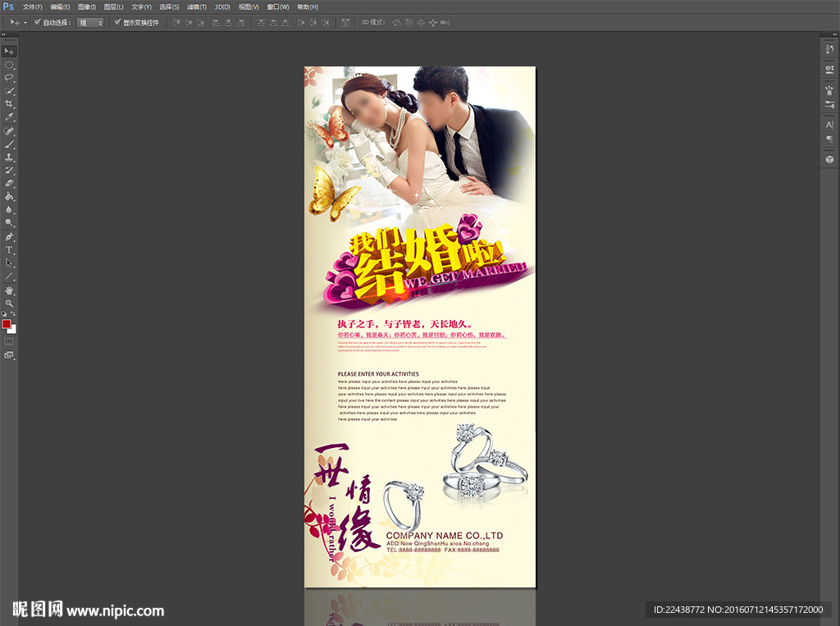Open the 滤镜(T) menu
Viewport: 840px width, 626px height.
196,7
